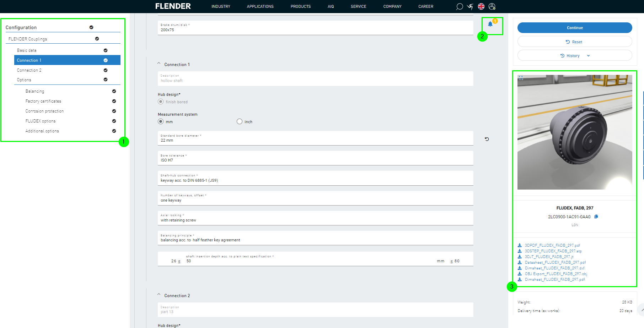
Task: Select the inch measurement system
Action: point(240,121)
